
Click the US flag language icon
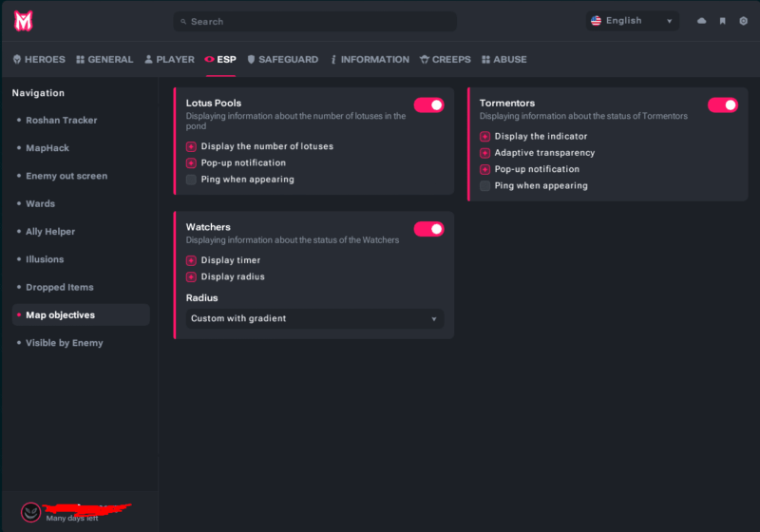point(597,21)
